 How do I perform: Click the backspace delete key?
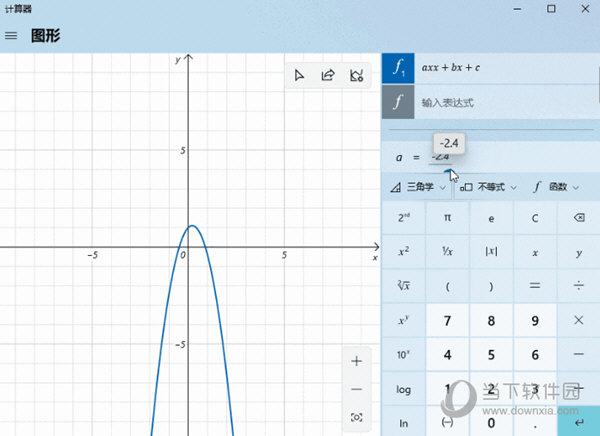pyautogui.click(x=579, y=218)
